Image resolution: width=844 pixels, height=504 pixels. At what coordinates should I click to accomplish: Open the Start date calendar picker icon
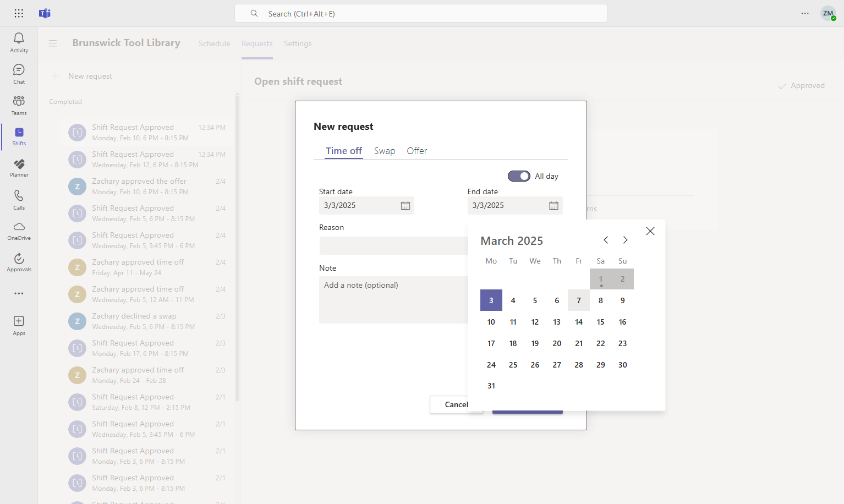(405, 205)
